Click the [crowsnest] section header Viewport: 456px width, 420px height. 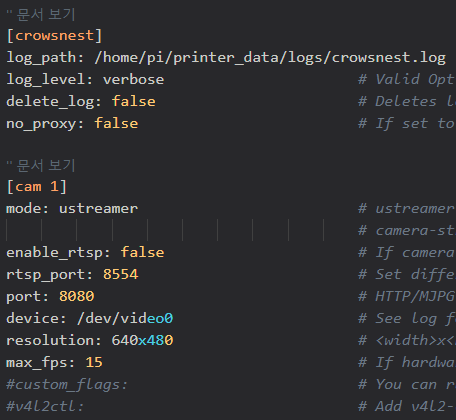[54, 36]
